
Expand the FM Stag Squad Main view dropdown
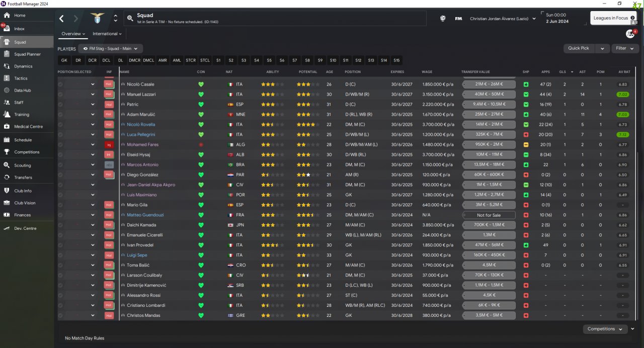(111, 49)
